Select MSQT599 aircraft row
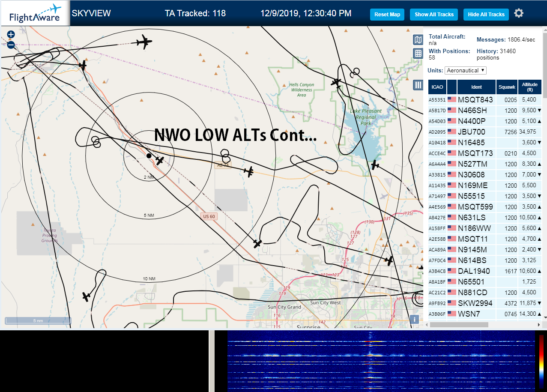The image size is (547, 392). click(485, 206)
